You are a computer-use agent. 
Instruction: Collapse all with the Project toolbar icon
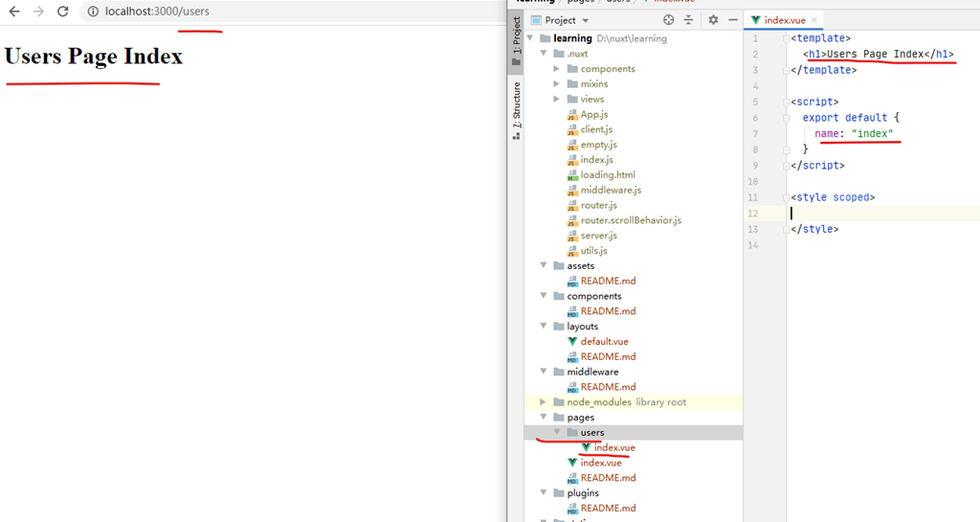pos(688,20)
